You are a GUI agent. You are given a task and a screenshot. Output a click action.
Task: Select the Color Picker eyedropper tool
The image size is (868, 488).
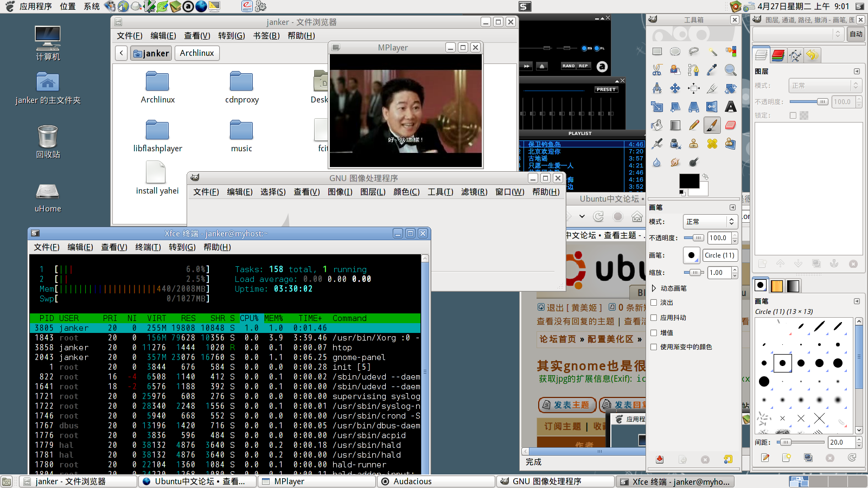pyautogui.click(x=712, y=70)
